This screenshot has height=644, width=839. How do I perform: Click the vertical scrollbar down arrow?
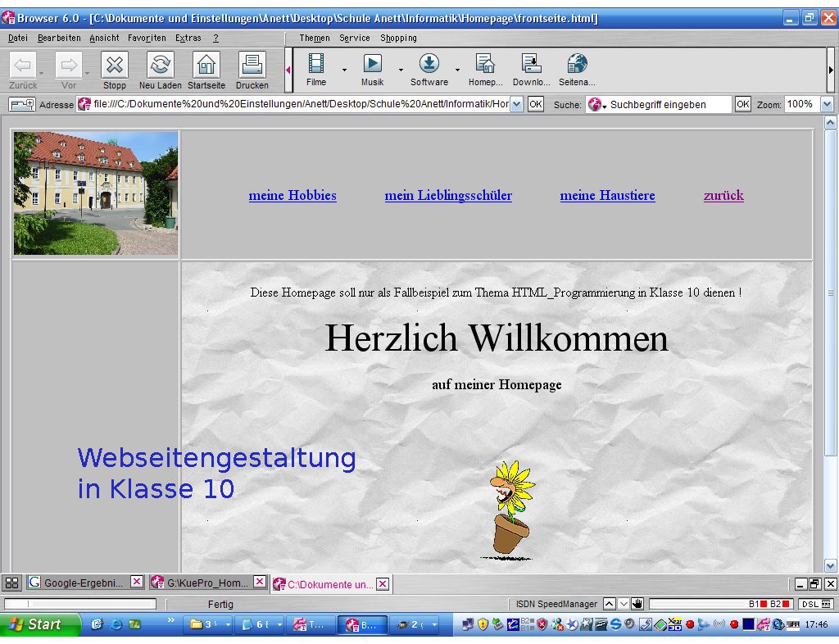pyautogui.click(x=831, y=565)
